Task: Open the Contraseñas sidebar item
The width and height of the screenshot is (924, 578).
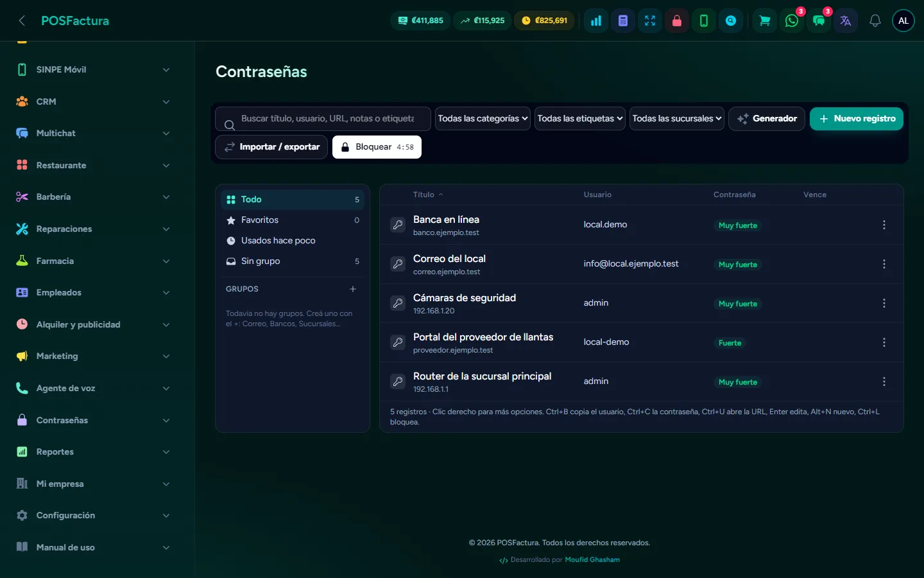Action: click(x=95, y=420)
